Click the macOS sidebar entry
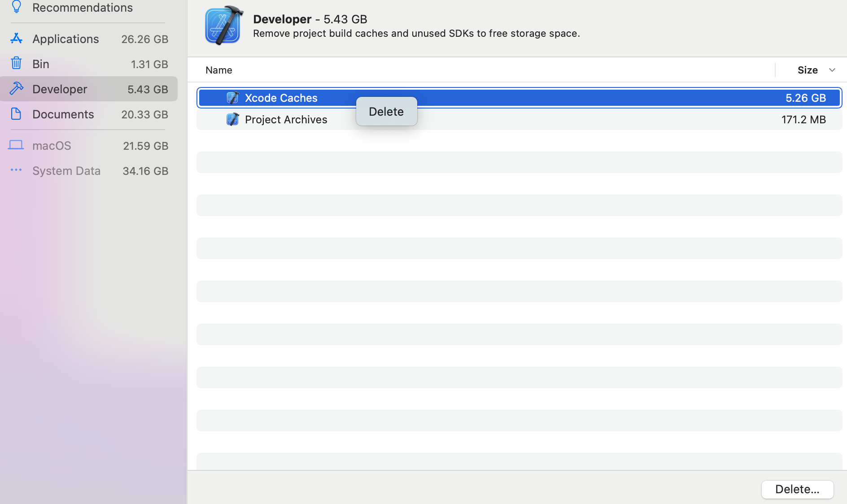The width and height of the screenshot is (847, 504). click(x=89, y=146)
